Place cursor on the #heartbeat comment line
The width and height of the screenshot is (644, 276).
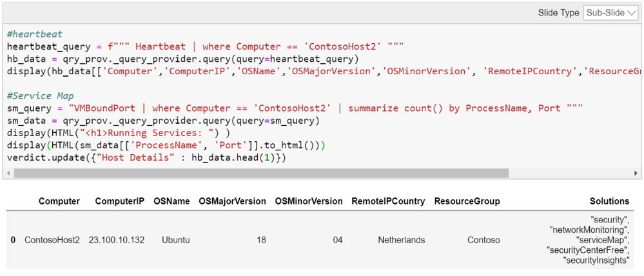tap(35, 34)
